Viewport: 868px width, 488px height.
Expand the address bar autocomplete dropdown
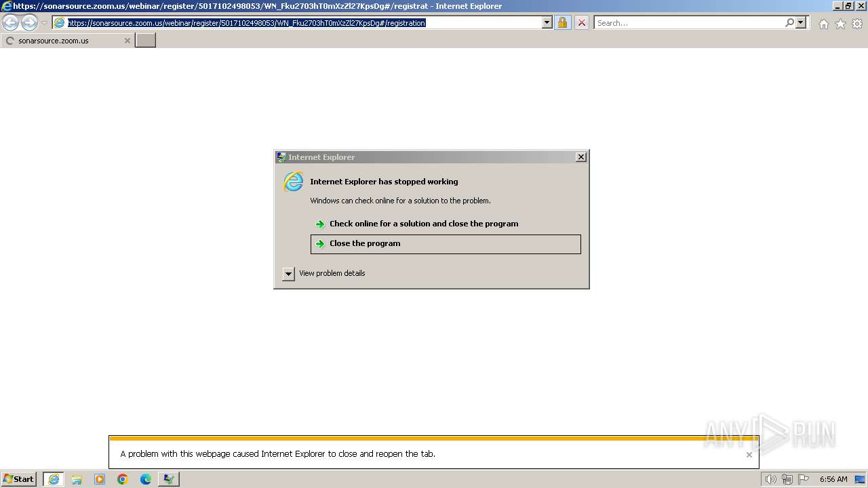pyautogui.click(x=547, y=22)
